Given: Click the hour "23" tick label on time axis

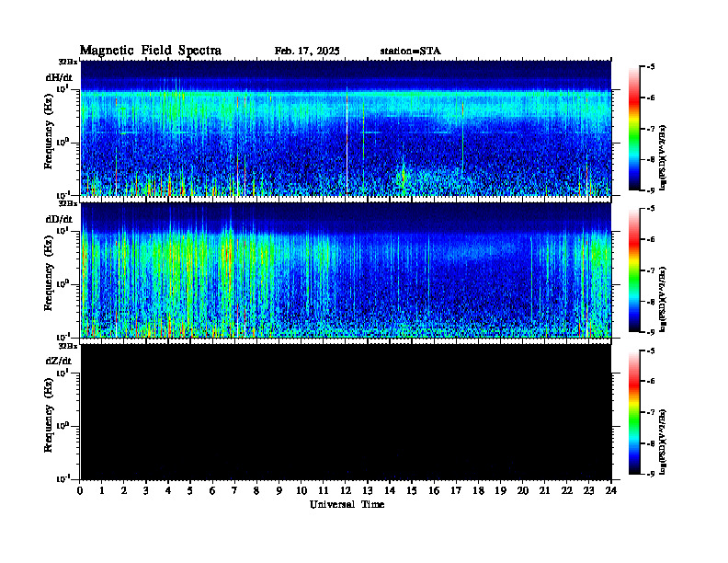Looking at the screenshot, I should click(589, 490).
